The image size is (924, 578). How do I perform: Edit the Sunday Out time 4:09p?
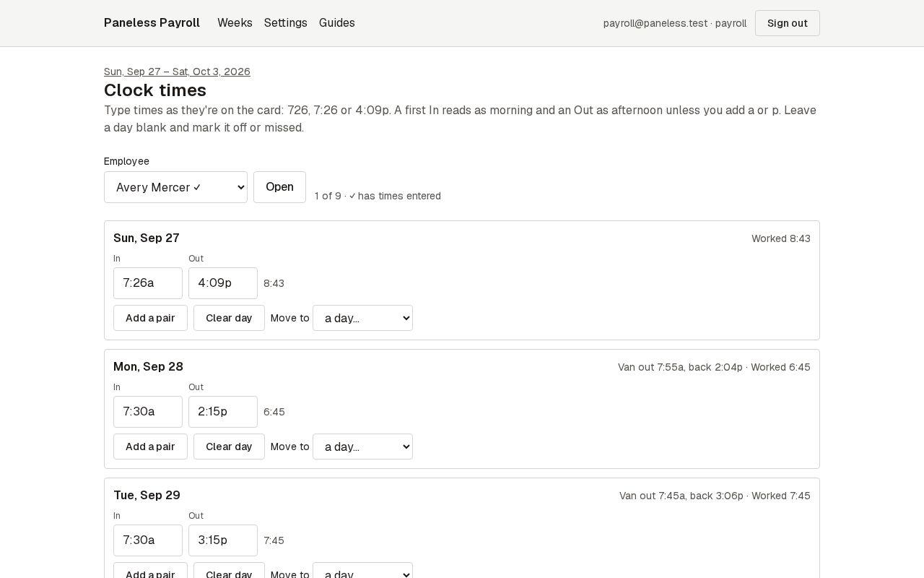(x=223, y=283)
